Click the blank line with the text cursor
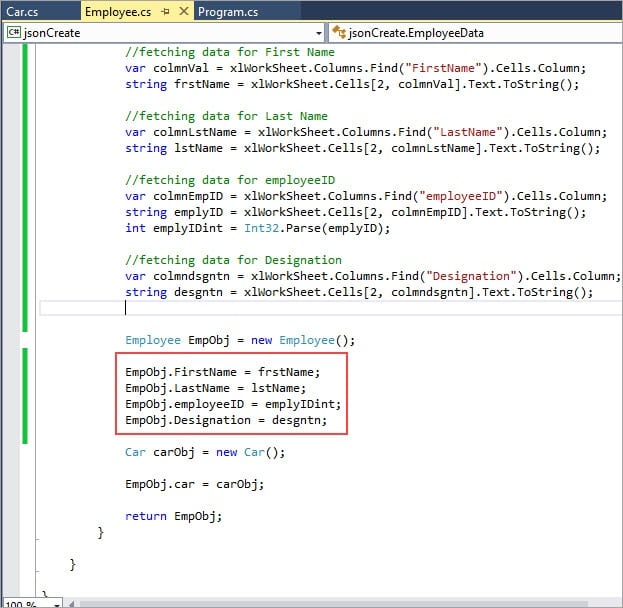623x608 pixels. tap(330, 308)
